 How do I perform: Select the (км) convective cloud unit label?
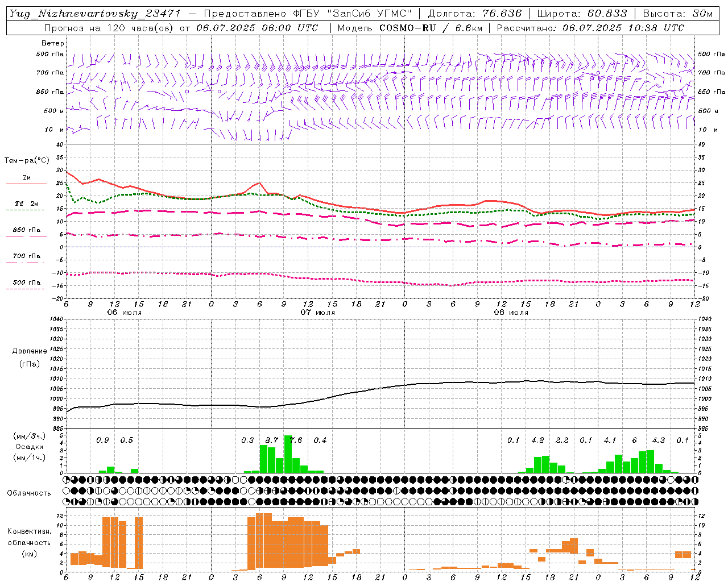click(x=30, y=553)
